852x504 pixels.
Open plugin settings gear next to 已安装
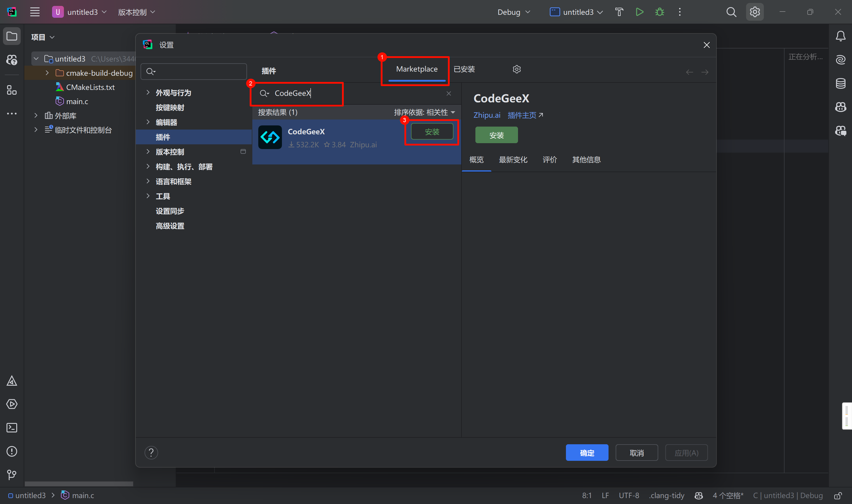pyautogui.click(x=517, y=69)
